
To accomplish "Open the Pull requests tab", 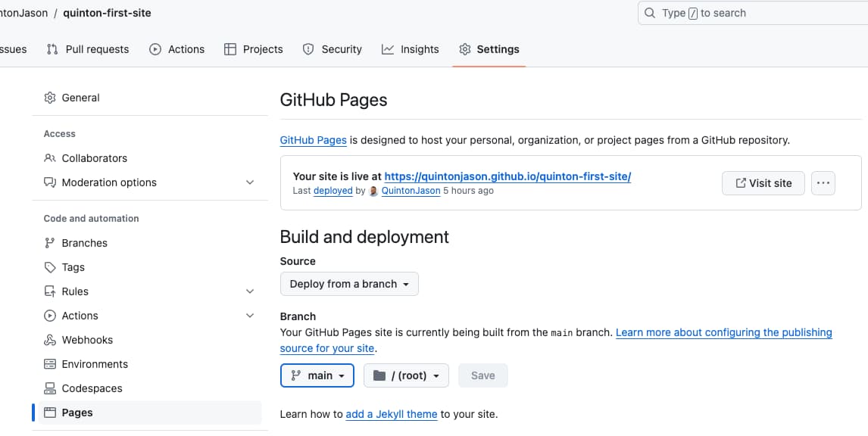I will tap(88, 49).
